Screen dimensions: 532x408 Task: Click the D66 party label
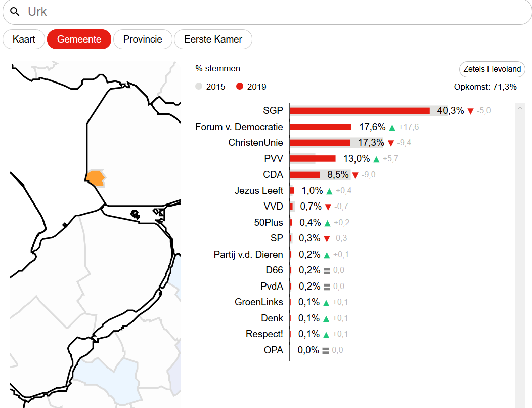[x=274, y=270]
